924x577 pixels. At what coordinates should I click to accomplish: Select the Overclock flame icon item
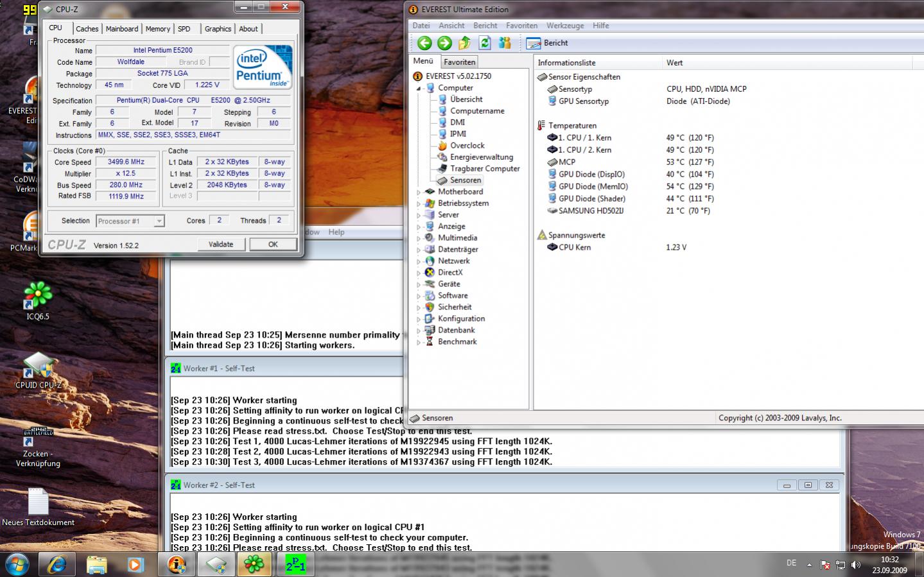point(442,146)
